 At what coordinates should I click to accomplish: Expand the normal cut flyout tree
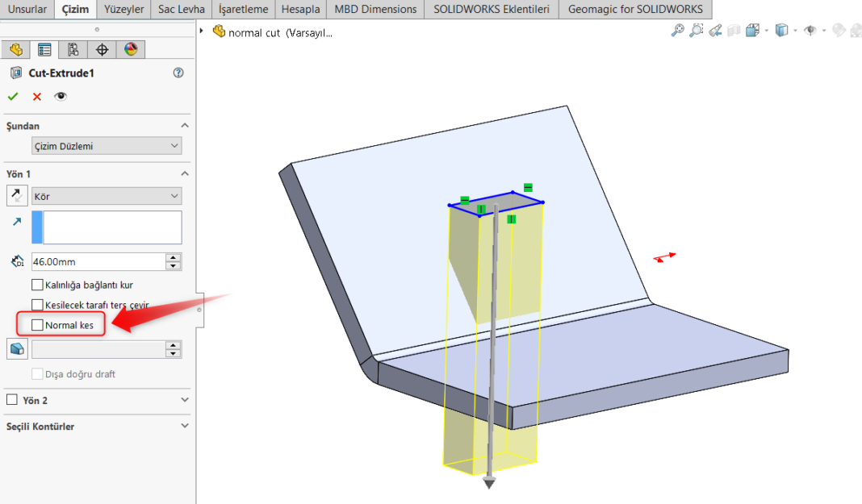coord(202,31)
